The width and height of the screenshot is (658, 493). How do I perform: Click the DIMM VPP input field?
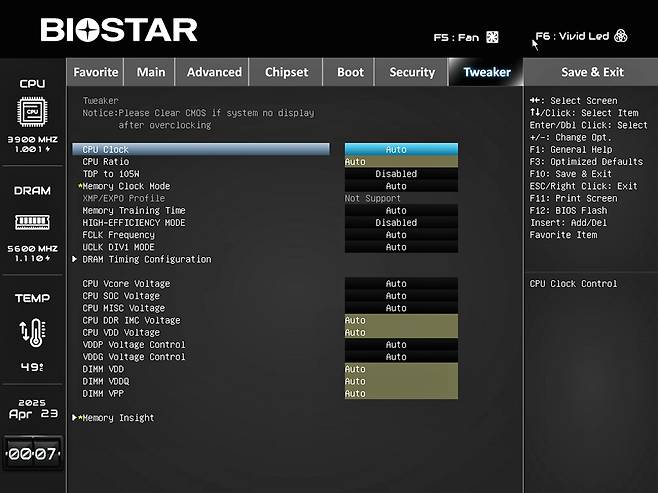point(401,393)
